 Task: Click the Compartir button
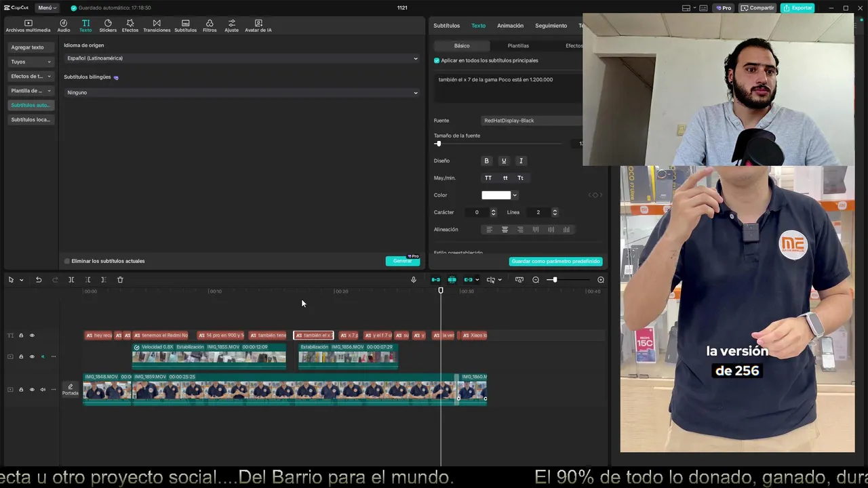[x=757, y=8]
